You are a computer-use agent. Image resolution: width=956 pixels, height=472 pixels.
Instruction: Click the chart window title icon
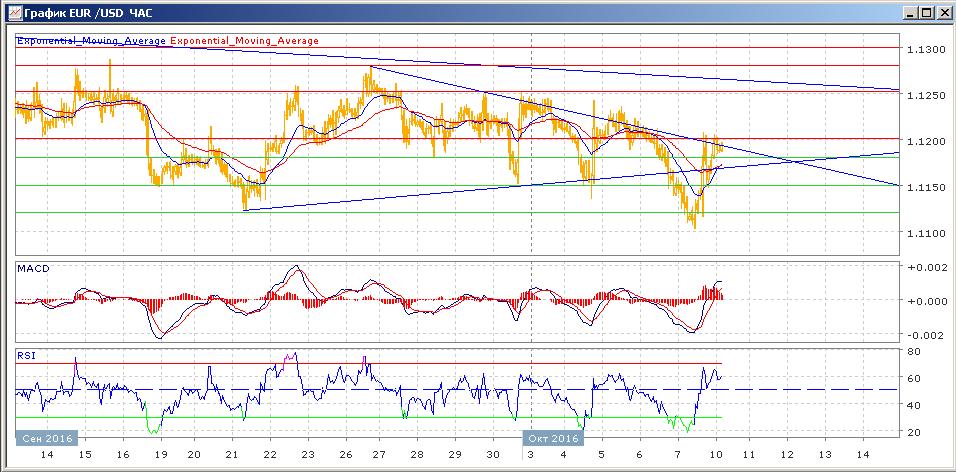[x=13, y=12]
